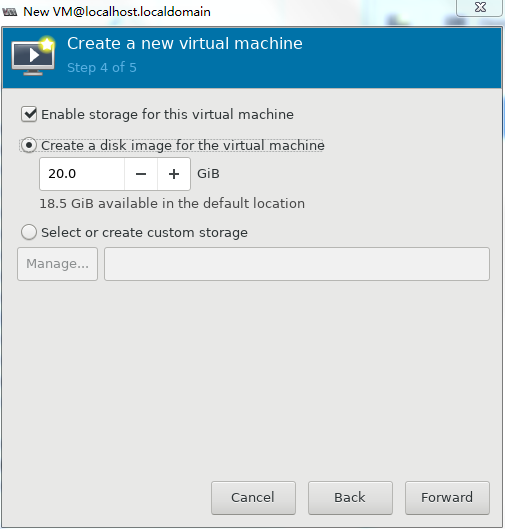Click the 'Step 4 of 5' header text
This screenshot has height=529, width=505.
click(102, 67)
